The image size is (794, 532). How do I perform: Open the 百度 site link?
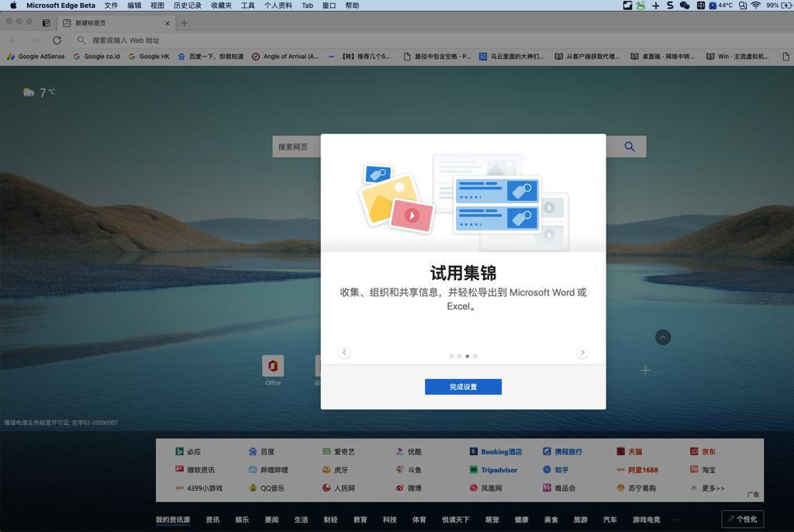pyautogui.click(x=262, y=451)
